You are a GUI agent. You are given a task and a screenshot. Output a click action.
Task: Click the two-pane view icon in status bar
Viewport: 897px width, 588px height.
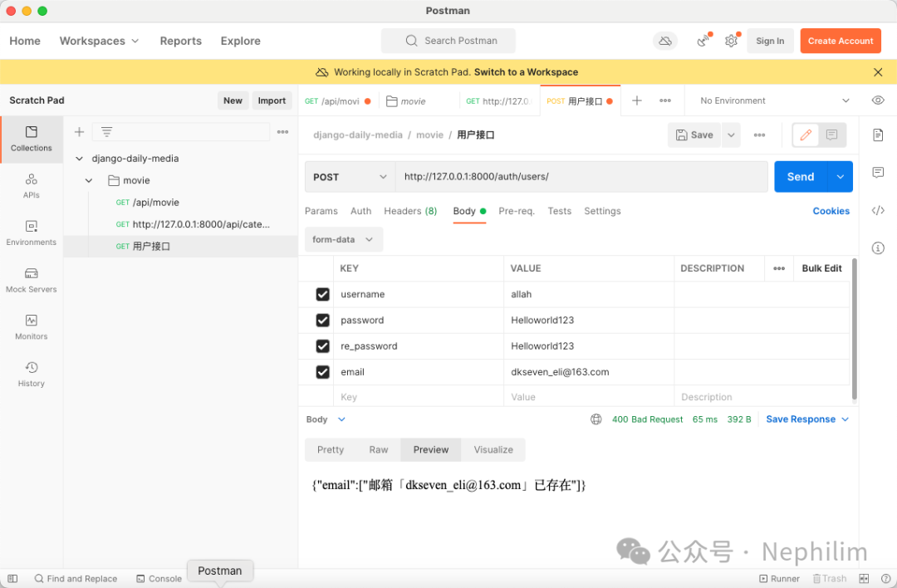864,578
